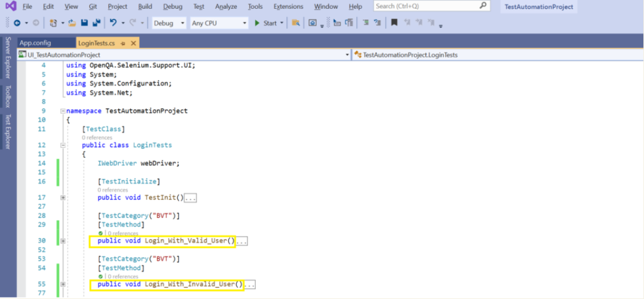Open the Debug configuration dropdown
Screen dimensions: 644x299
[169, 23]
